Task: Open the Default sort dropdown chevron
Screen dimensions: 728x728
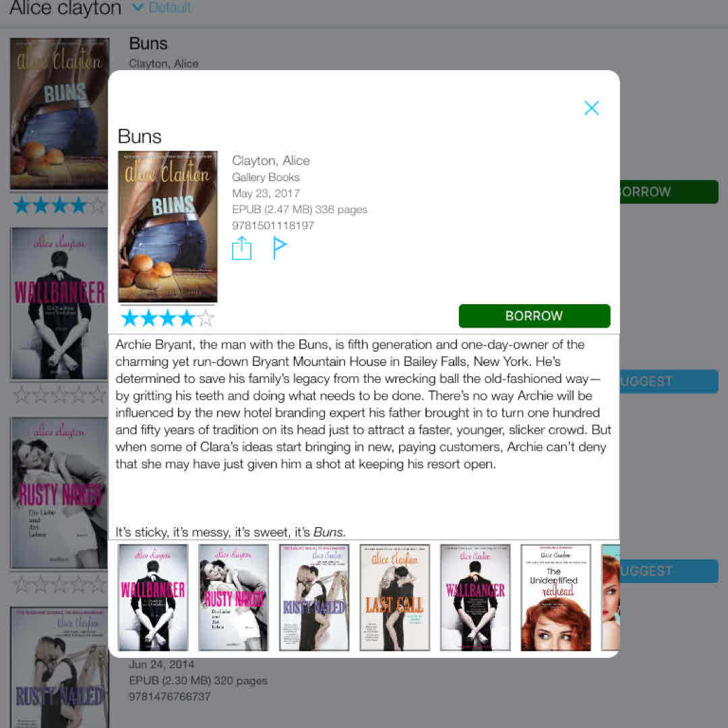Action: 138,7
